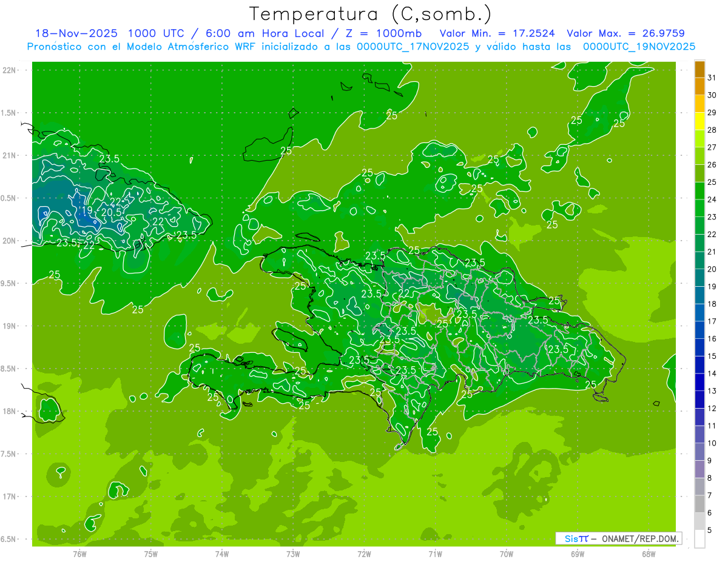Click the "12" value on the color scale
Image resolution: width=728 pixels, height=562 pixels.
point(712,409)
